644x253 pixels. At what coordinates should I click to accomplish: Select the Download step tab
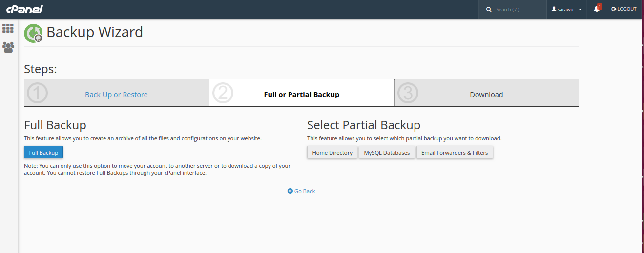(x=486, y=95)
